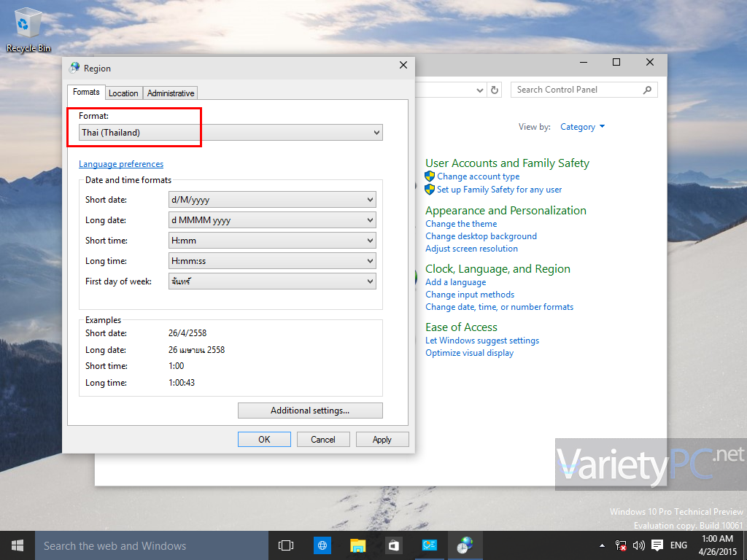Image resolution: width=747 pixels, height=560 pixels.
Task: Click Change account type link
Action: point(479,176)
